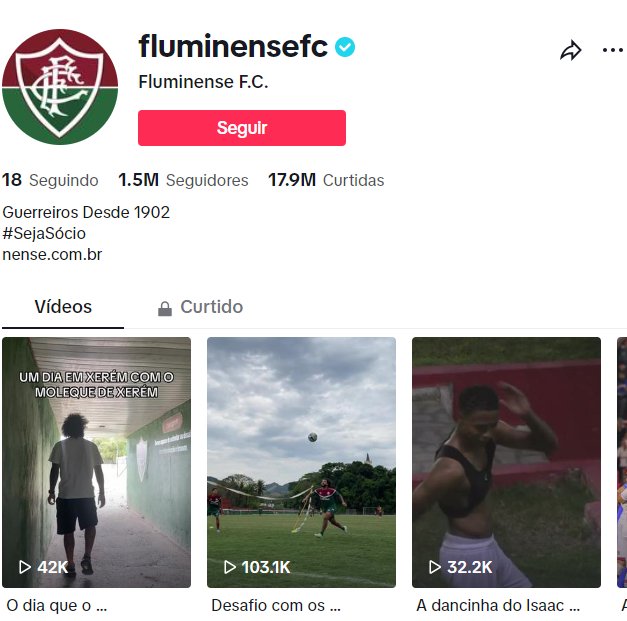Screen dimensions: 627x621
Task: Switch to the Vídeos tab
Action: click(63, 307)
